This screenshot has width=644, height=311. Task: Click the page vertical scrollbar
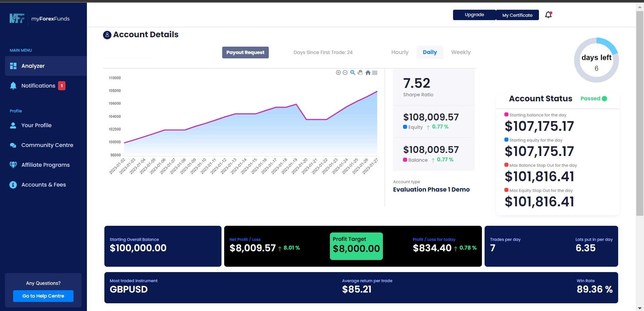pyautogui.click(x=640, y=114)
